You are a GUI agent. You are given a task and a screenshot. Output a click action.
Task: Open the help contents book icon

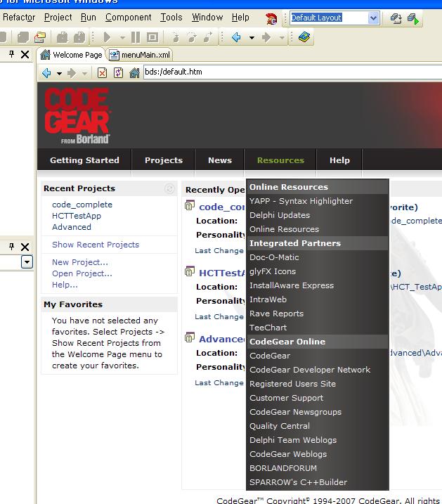304,37
